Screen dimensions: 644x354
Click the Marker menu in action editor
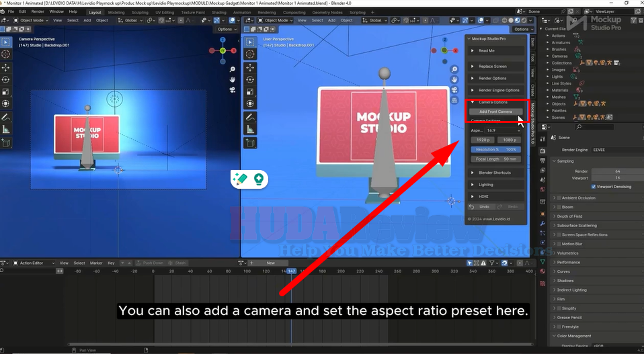click(96, 263)
